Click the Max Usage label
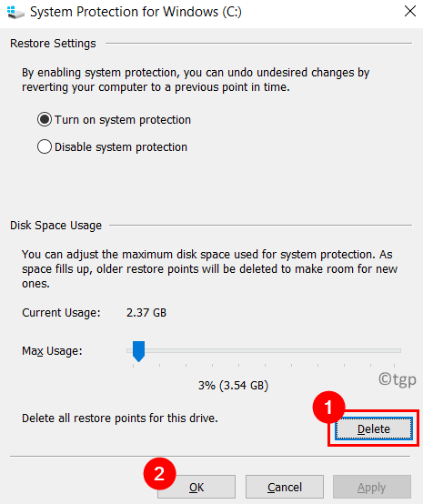This screenshot has width=423, height=504. coord(52,350)
